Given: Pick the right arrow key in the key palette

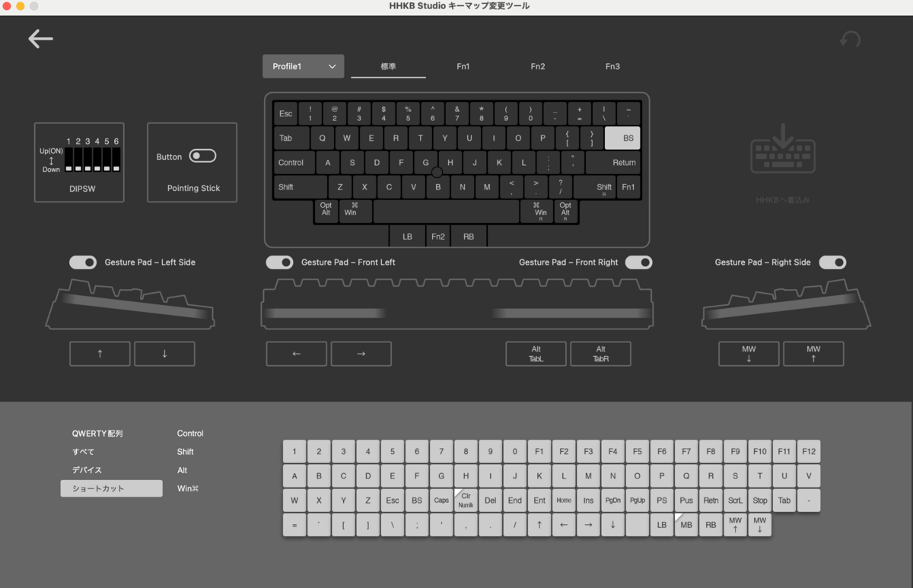Looking at the screenshot, I should [x=588, y=525].
